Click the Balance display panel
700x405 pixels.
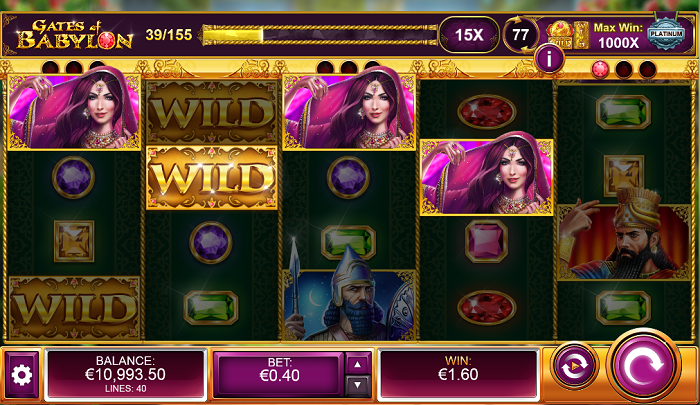(125, 374)
